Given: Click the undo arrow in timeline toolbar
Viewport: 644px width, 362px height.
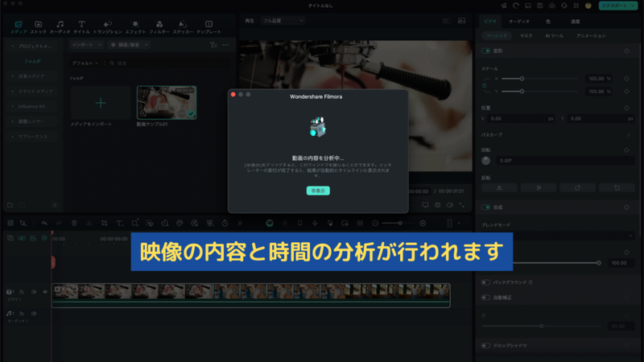Looking at the screenshot, I should click(44, 224).
